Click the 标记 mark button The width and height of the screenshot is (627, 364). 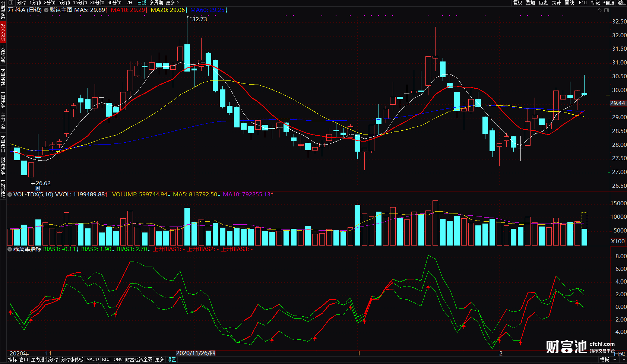tap(595, 3)
